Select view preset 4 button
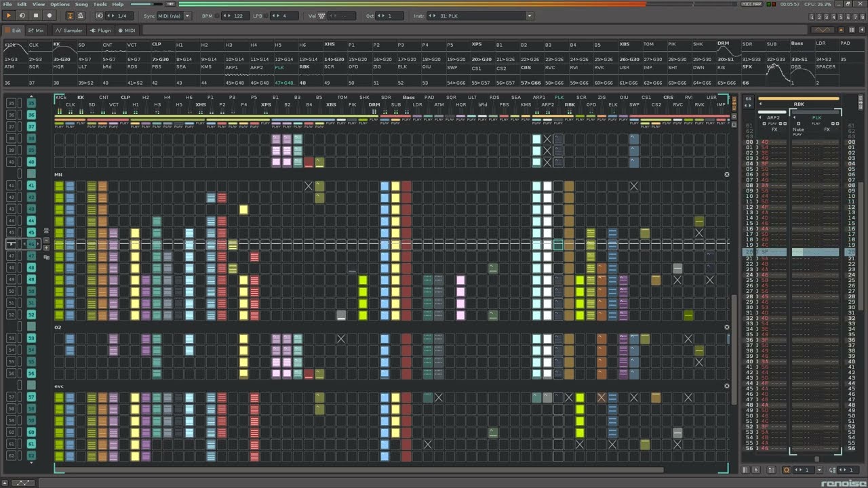The image size is (868, 488). coord(832,16)
